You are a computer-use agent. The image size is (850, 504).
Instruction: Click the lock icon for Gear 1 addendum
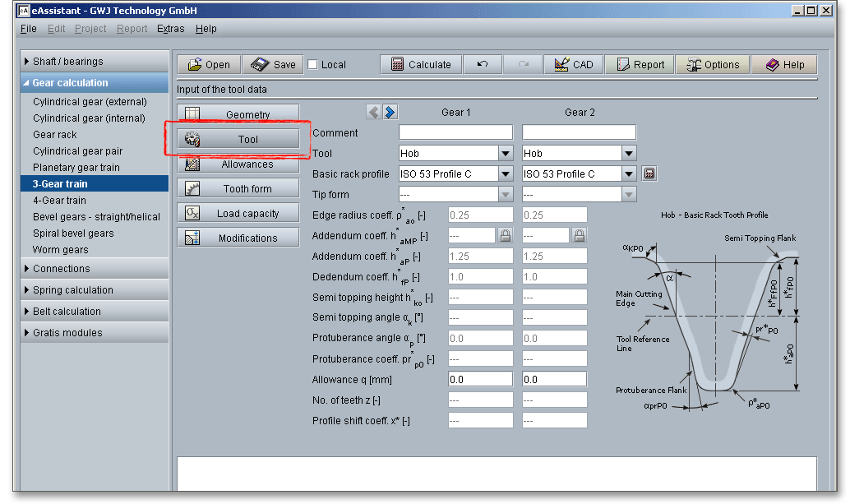pos(505,236)
